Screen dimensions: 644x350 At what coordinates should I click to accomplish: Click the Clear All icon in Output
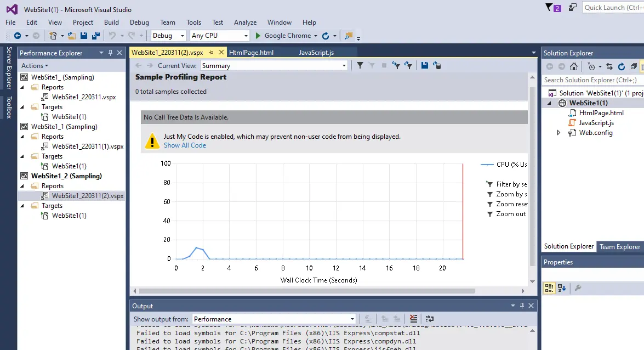click(414, 319)
